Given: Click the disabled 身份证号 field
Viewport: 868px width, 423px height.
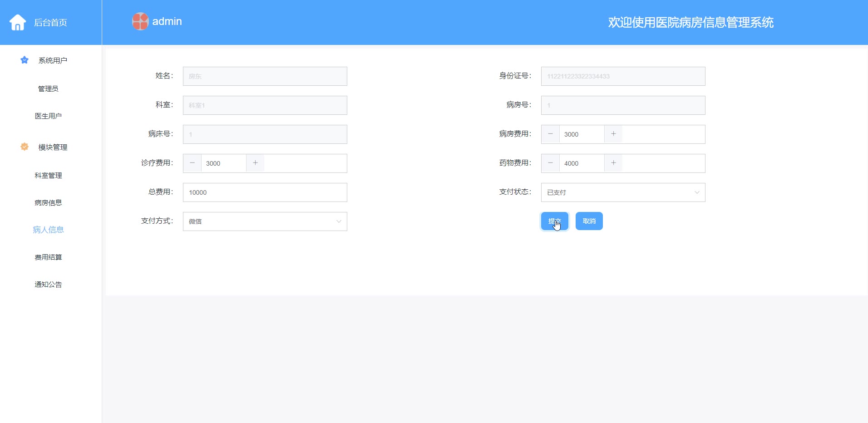Looking at the screenshot, I should 623,76.
